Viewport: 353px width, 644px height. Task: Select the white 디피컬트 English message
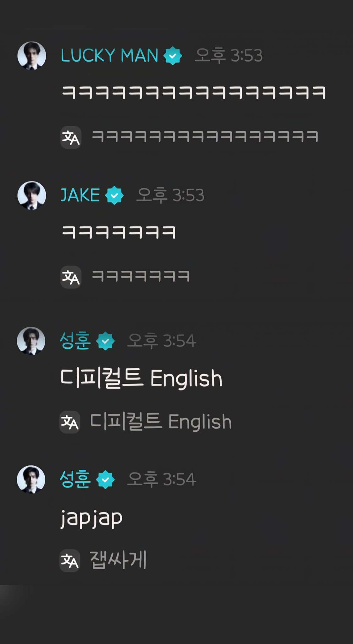coord(141,378)
